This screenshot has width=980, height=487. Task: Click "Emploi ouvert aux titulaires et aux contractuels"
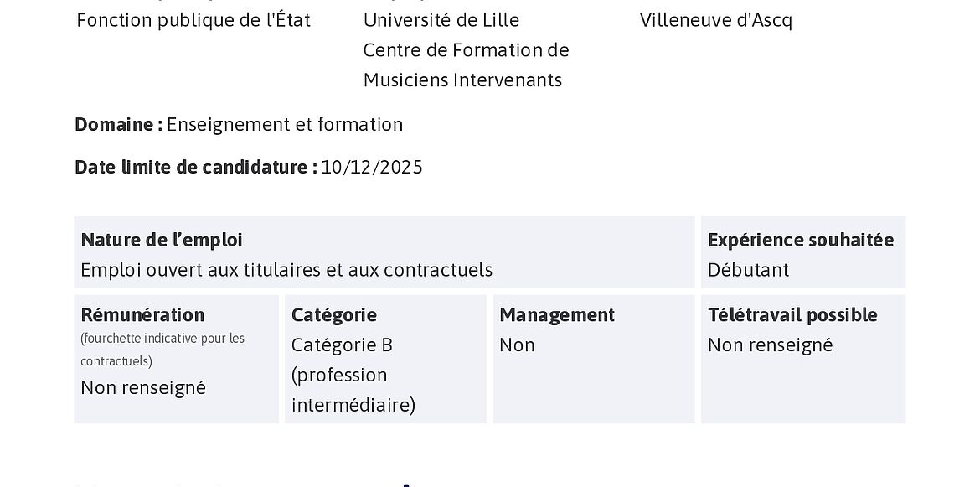(x=286, y=270)
